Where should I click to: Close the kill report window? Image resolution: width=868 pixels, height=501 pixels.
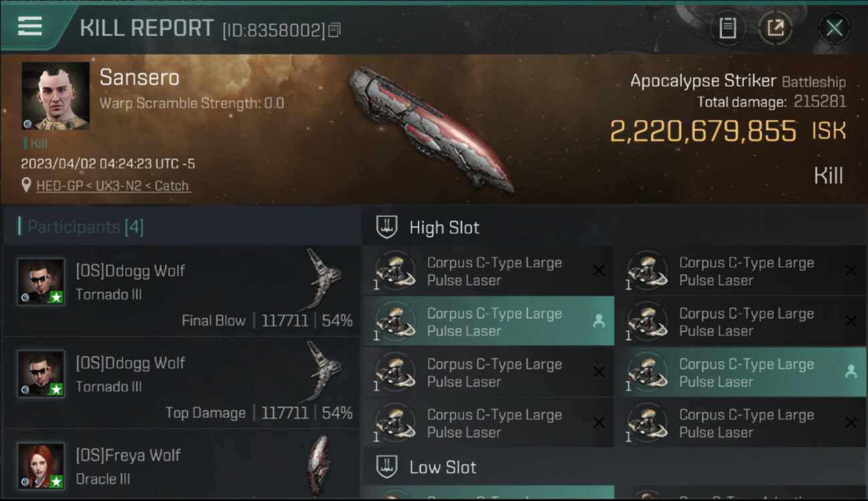pyautogui.click(x=834, y=28)
